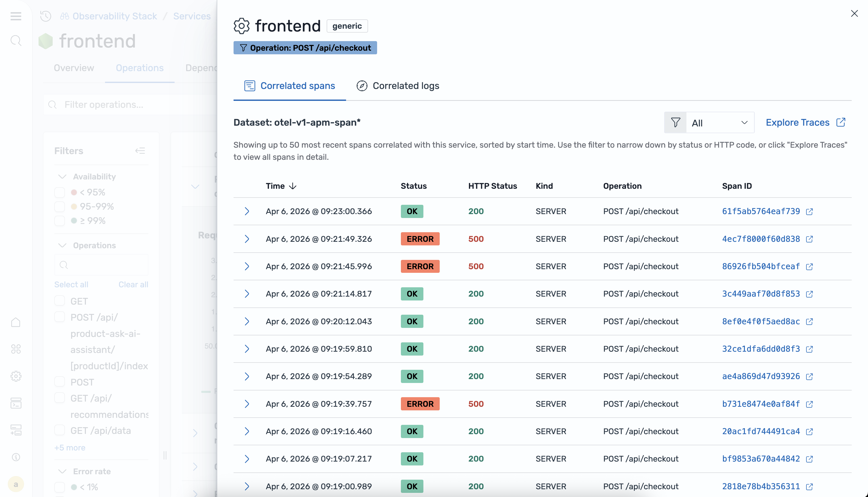This screenshot has width=868, height=497.
Task: Collapse the Availability filter section
Action: 62,176
